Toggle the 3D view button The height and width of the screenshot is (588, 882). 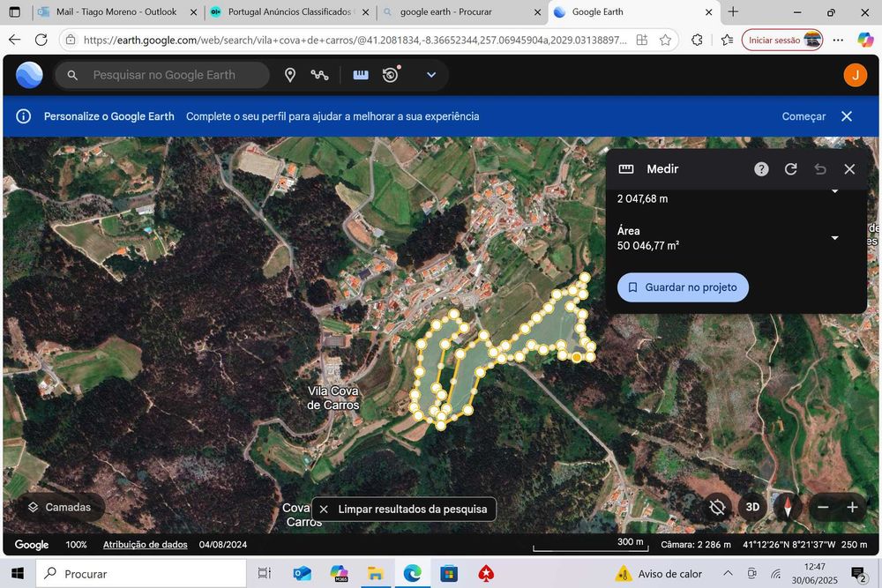[x=752, y=507]
